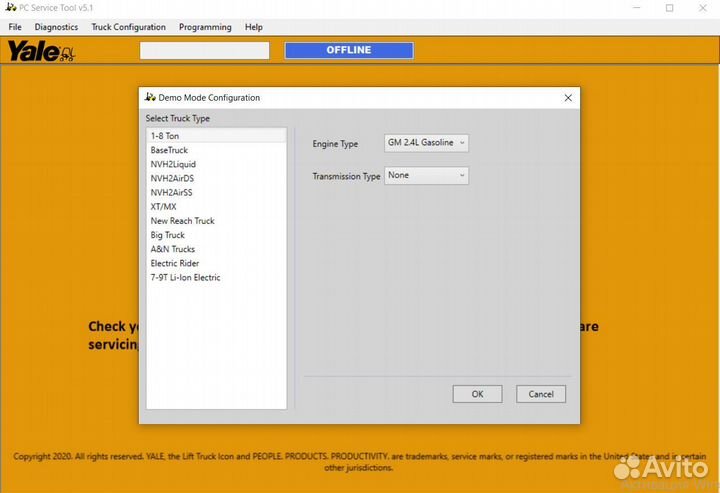
Task: Select A&N Trucks in list
Action: point(216,249)
